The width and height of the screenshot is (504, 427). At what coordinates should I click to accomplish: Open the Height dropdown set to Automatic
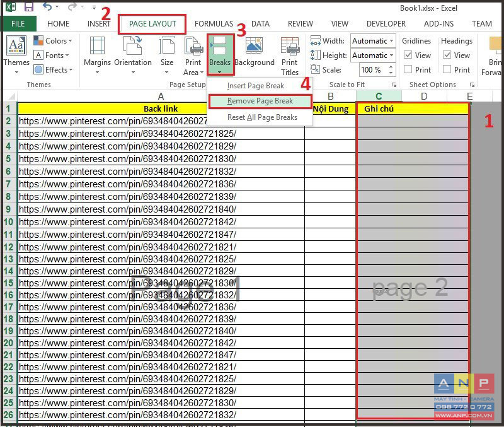click(x=372, y=56)
